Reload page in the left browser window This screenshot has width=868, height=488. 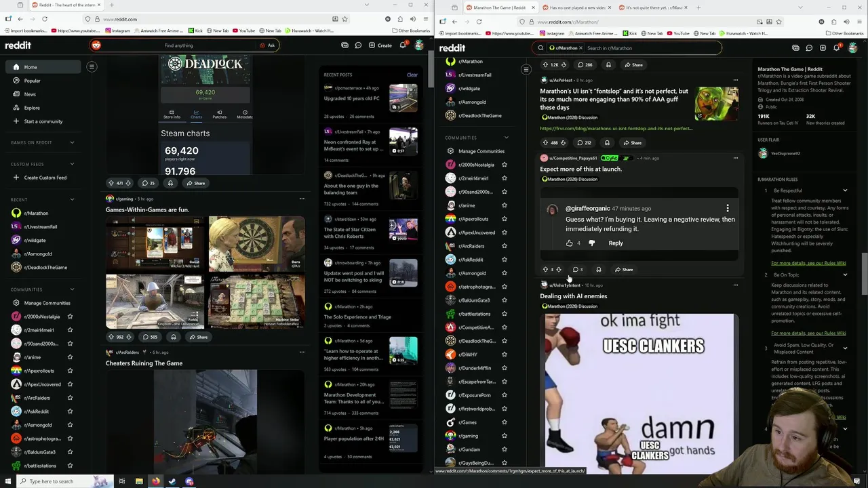(45, 19)
